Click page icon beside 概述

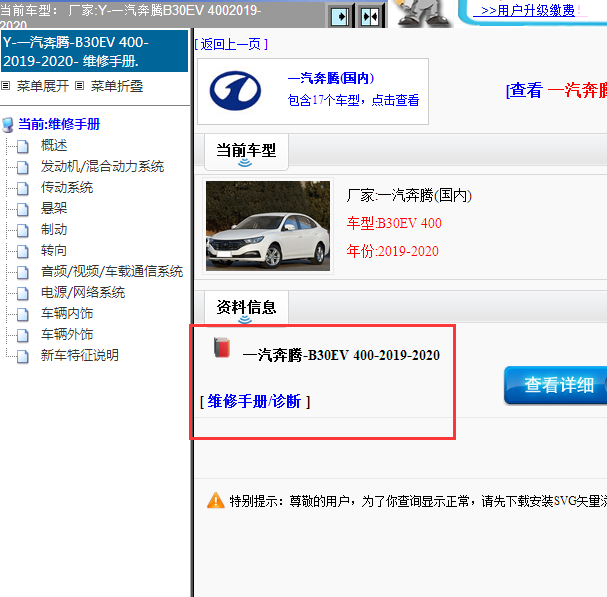click(23, 146)
